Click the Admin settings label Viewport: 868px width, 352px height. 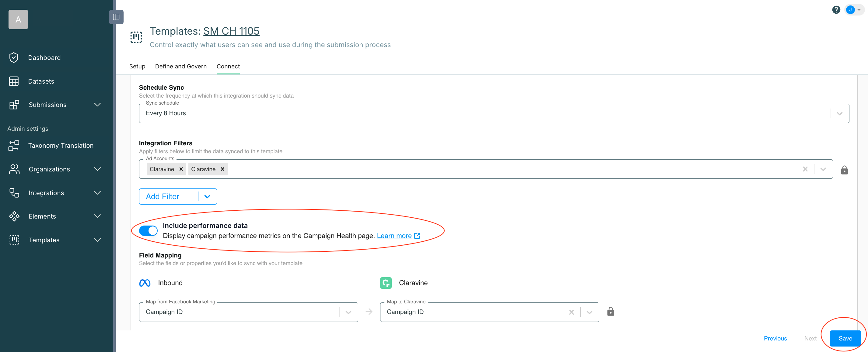tap(28, 129)
